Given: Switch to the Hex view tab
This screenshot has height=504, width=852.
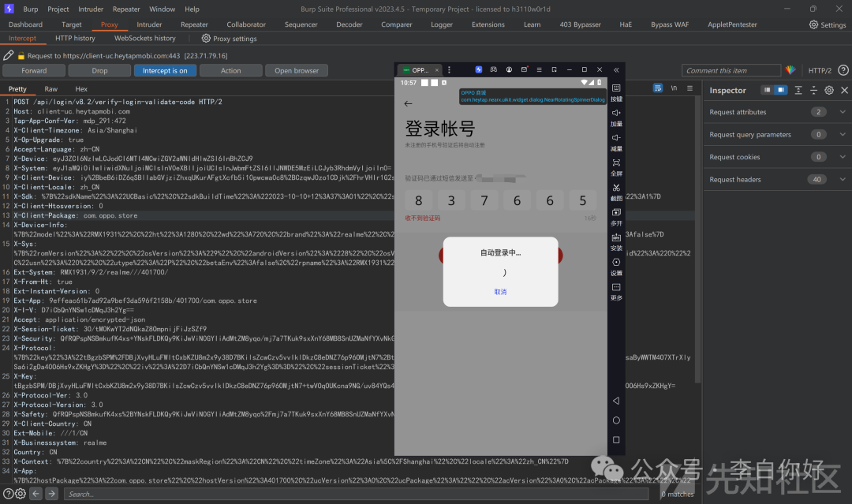Looking at the screenshot, I should click(x=81, y=88).
